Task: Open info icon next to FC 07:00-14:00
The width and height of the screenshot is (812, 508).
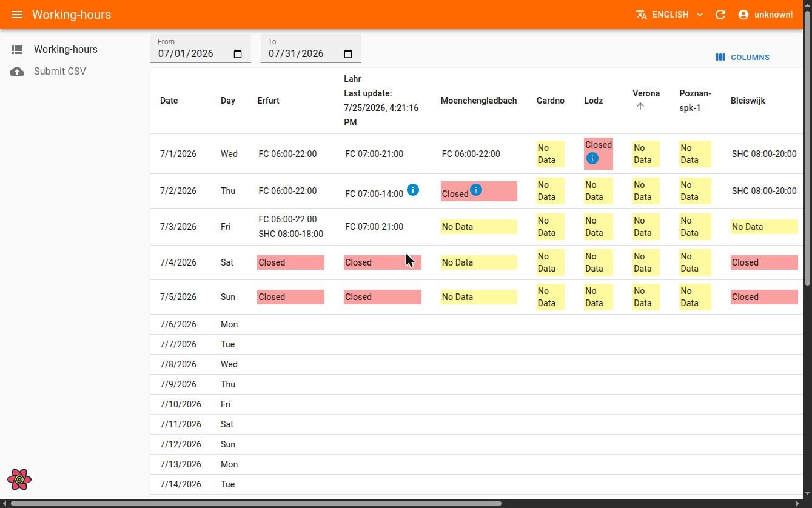Action: tap(412, 190)
